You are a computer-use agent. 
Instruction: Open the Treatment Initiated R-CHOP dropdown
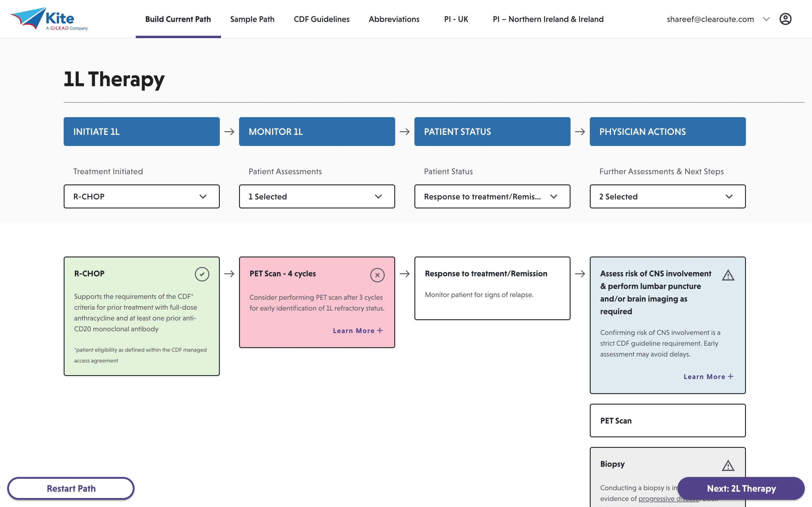pyautogui.click(x=141, y=196)
